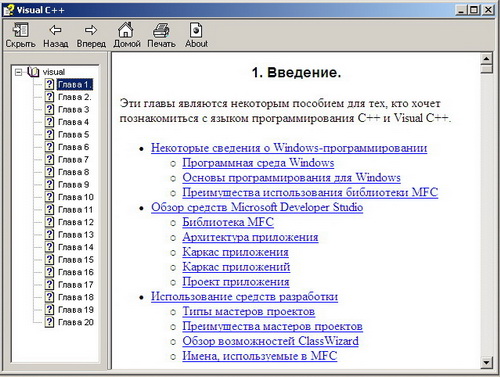Screen dimensions: 500x377
Task: Open link Каркас приложения
Action: click(x=235, y=252)
